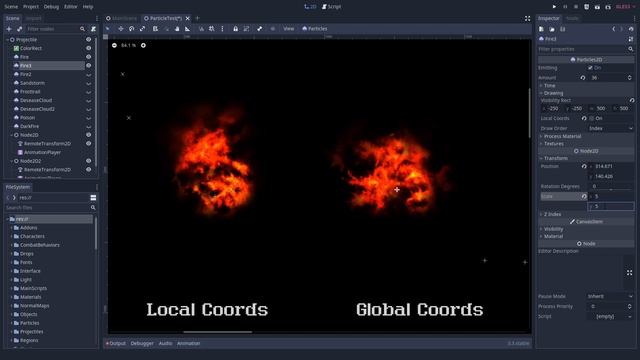Image resolution: width=640 pixels, height=360 pixels.
Task: Save the resource in Inspector toolbar
Action: [x=562, y=29]
